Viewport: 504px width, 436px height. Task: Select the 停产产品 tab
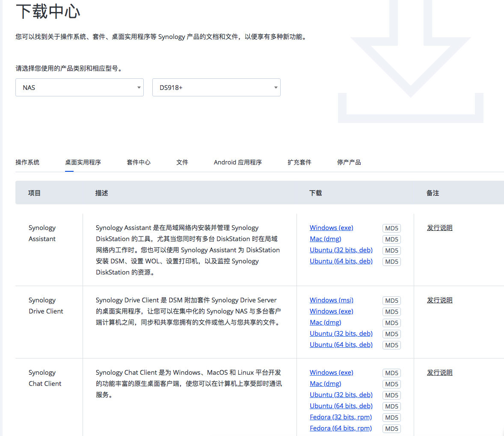pos(349,162)
